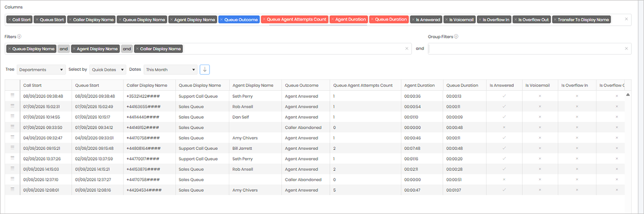This screenshot has height=214, width=644.
Task: Select agent name Dan Self
Action: (x=240, y=117)
